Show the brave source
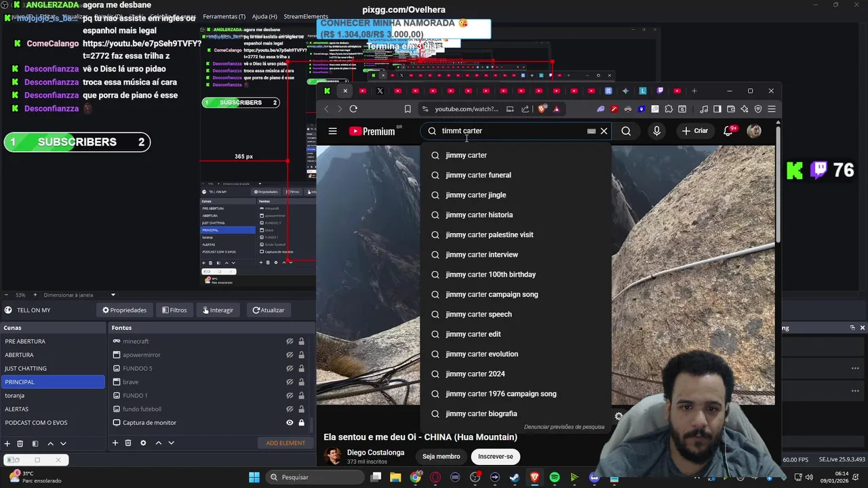The width and height of the screenshot is (868, 488). (x=290, y=382)
